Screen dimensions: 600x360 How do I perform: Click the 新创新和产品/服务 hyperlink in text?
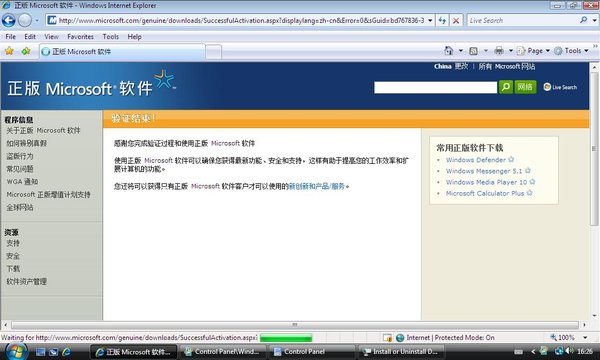316,186
